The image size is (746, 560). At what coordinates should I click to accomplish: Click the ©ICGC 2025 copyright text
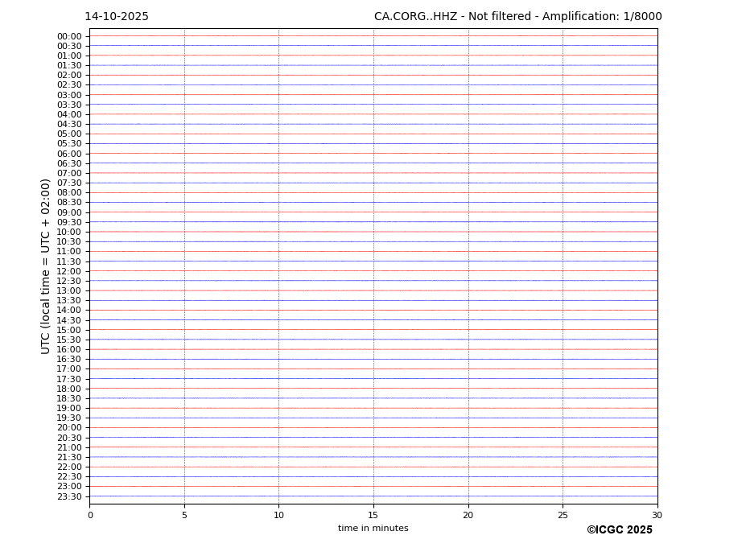click(x=619, y=530)
